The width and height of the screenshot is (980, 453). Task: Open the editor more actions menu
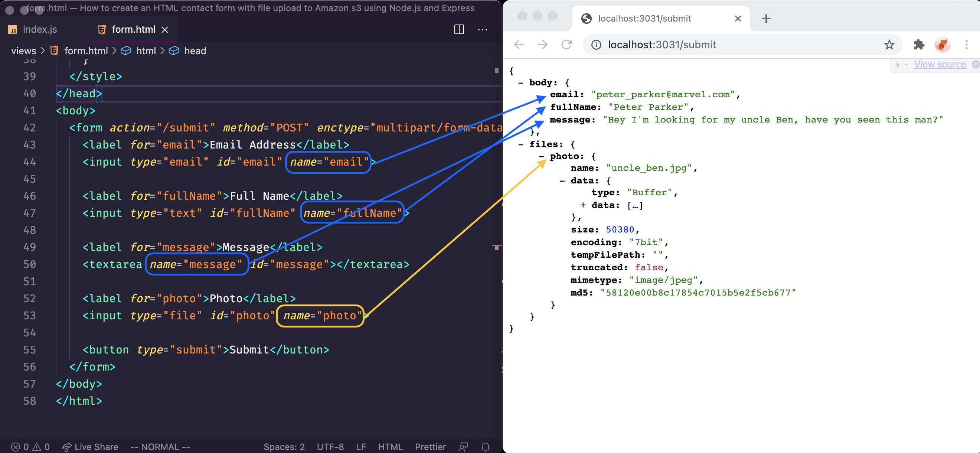pos(483,29)
